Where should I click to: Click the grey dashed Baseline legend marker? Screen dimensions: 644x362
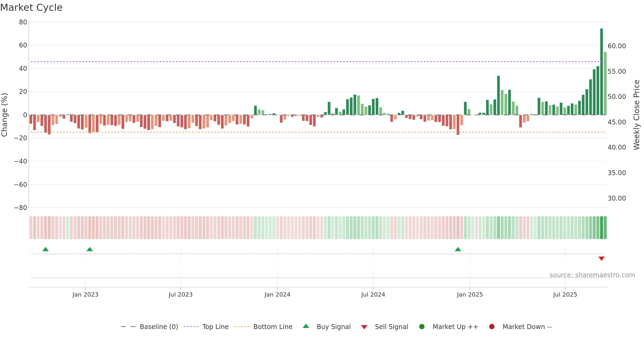[x=128, y=327]
